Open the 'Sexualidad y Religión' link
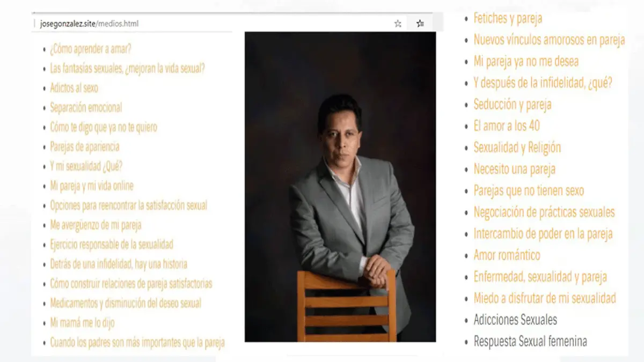 517,147
